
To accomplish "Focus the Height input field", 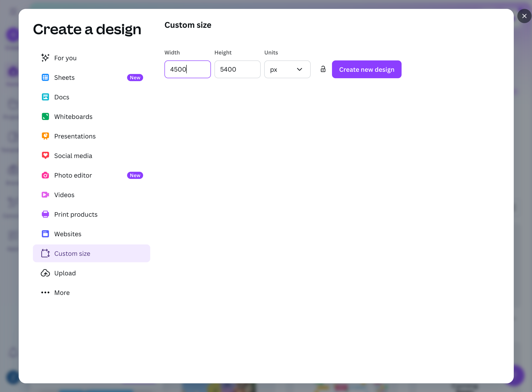I will click(x=237, y=69).
